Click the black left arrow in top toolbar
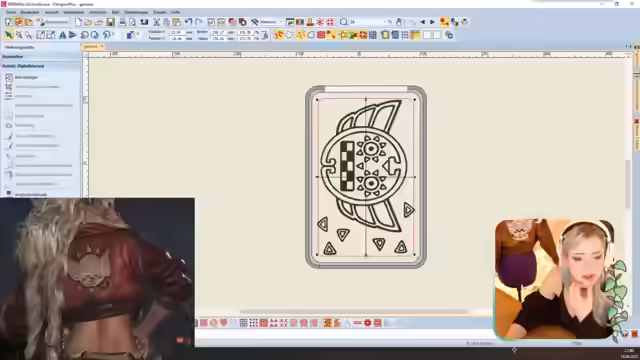This screenshot has height=360, width=640. (x=422, y=22)
